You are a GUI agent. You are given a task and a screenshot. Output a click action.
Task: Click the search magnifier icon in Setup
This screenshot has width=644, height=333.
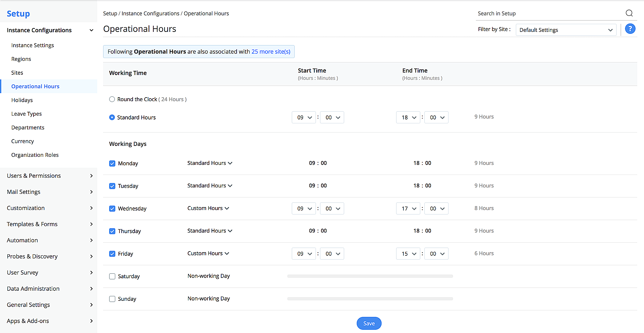pos(629,13)
